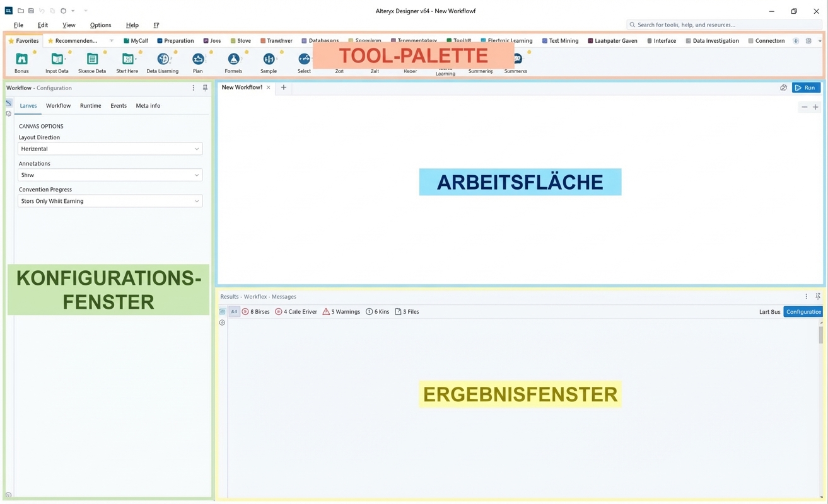This screenshot has height=504, width=828.
Task: Select the Input Data tool
Action: 57,60
